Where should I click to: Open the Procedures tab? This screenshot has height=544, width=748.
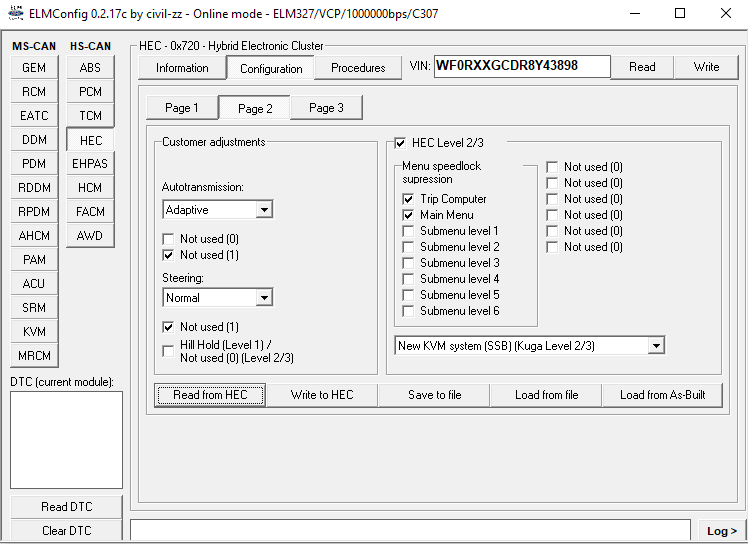tap(358, 68)
